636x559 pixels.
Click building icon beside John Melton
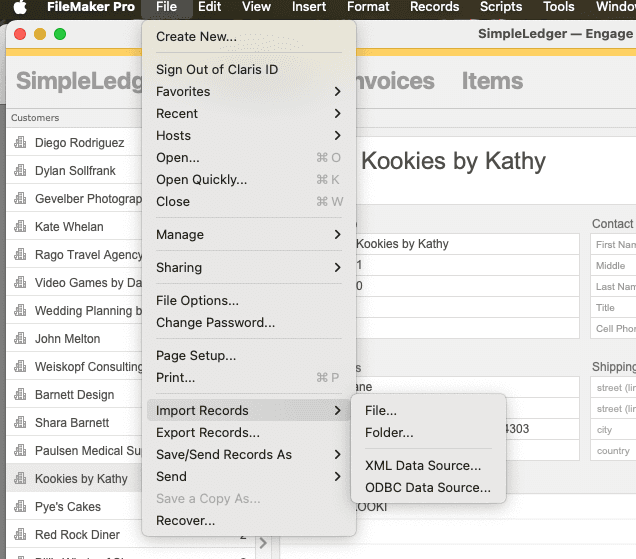[20, 338]
